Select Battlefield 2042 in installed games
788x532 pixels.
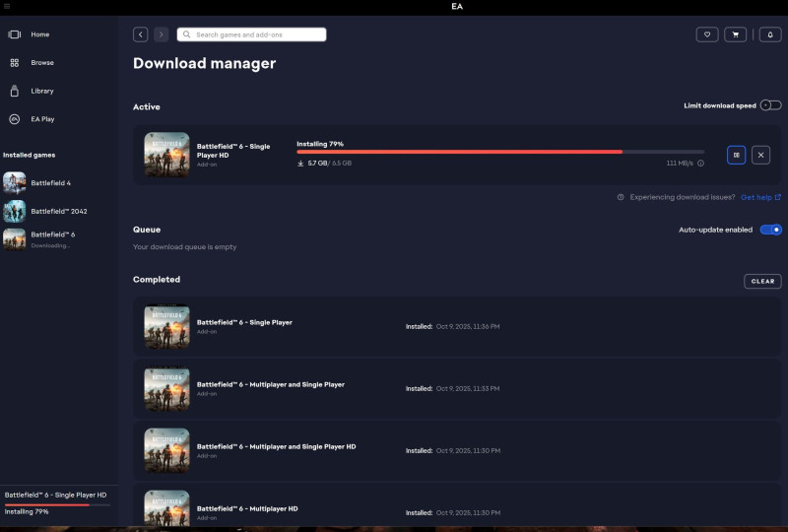[x=59, y=211]
